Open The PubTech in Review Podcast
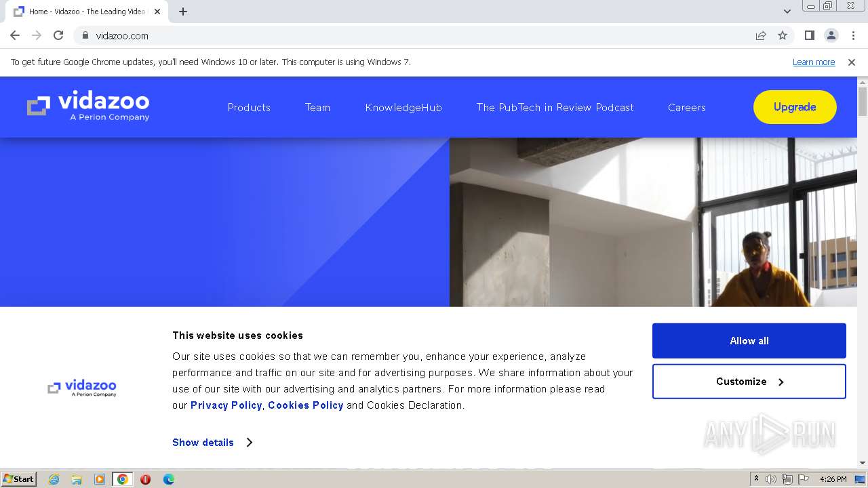The image size is (868, 488). [x=555, y=107]
